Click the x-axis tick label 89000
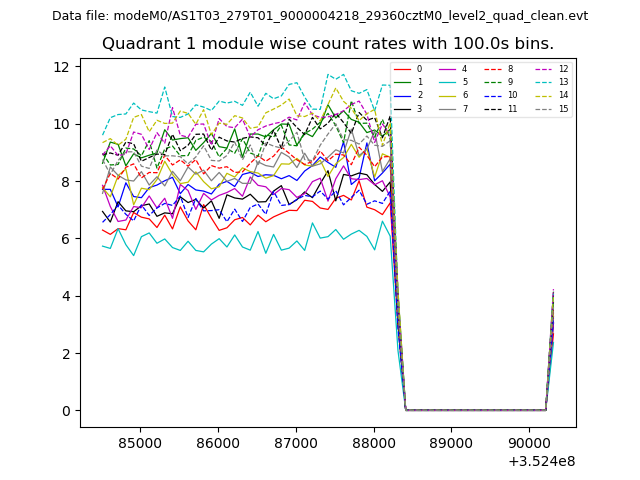The width and height of the screenshot is (640, 480). point(451,443)
